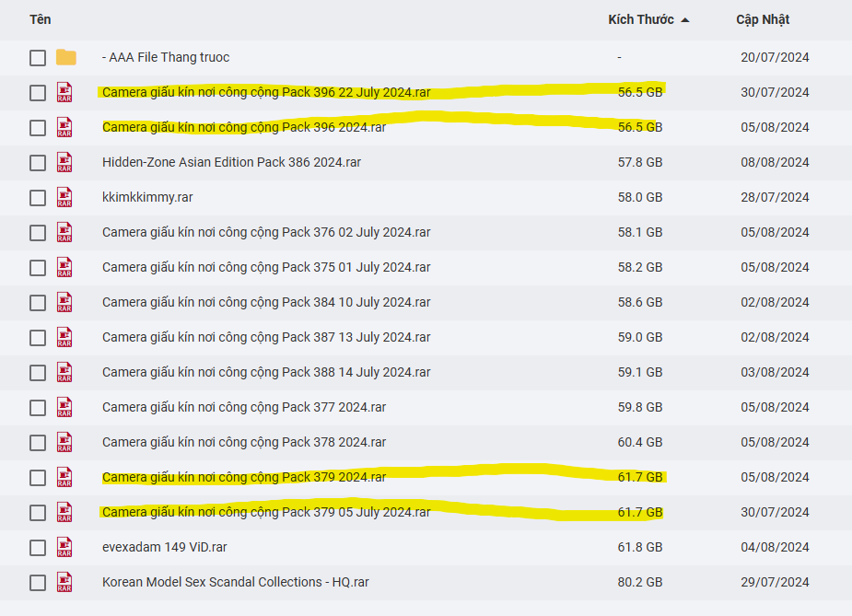Click the RAR icon of Pack 378 2024.rar

coord(64,442)
